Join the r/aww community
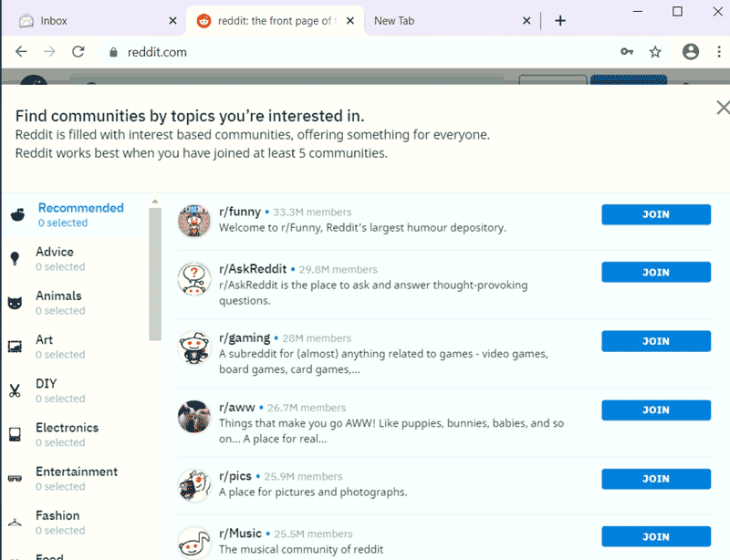The height and width of the screenshot is (560, 730). click(x=656, y=410)
